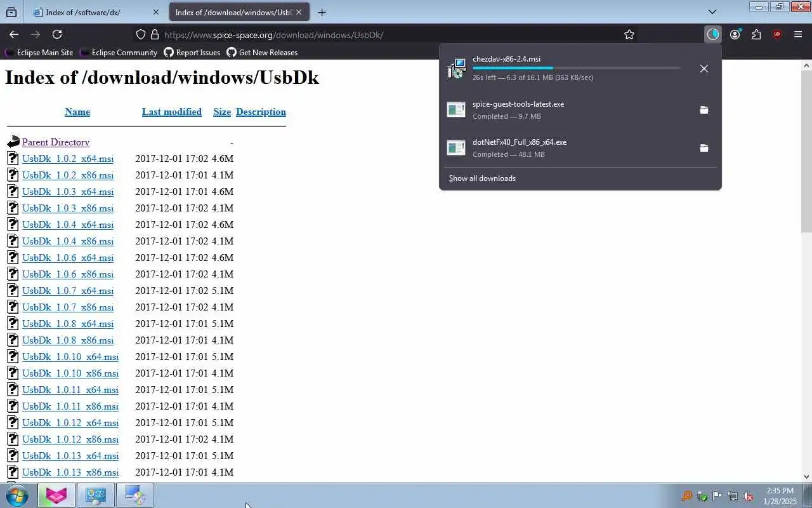Open the UsbDk_1.0.11_x86.msi link
The height and width of the screenshot is (508, 812).
(70, 406)
